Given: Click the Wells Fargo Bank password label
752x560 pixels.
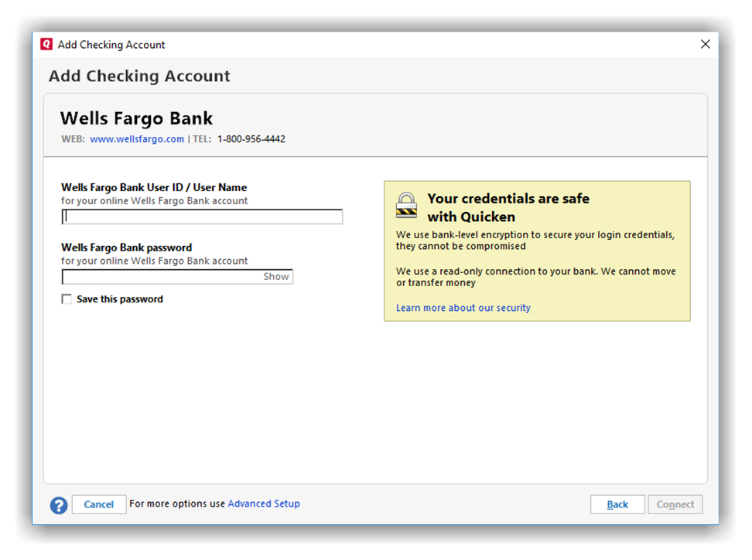Looking at the screenshot, I should (x=126, y=248).
